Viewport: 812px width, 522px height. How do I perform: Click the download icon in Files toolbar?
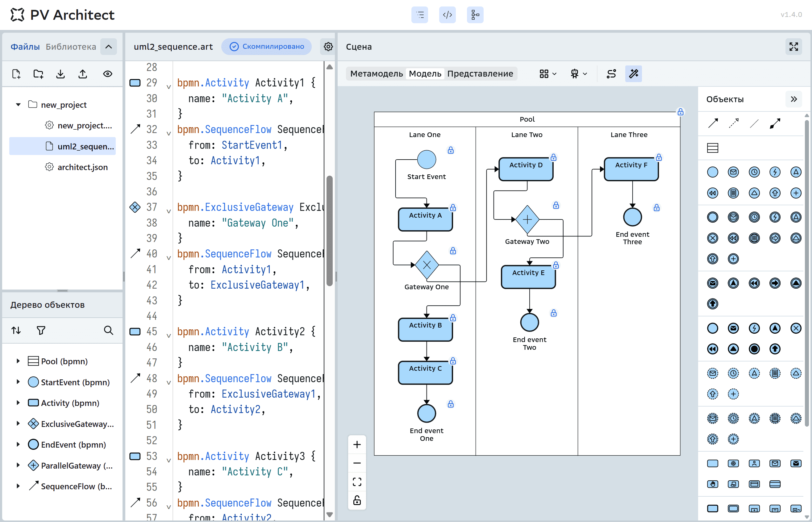pos(60,74)
